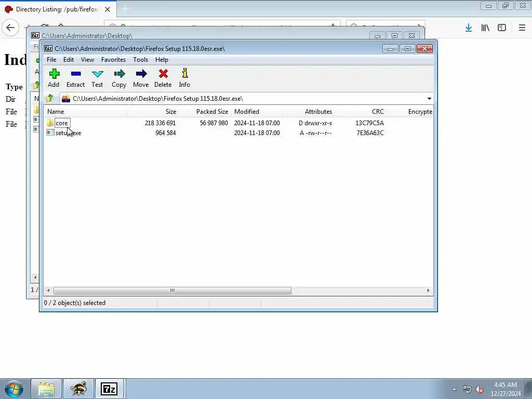The height and width of the screenshot is (399, 532).
Task: Expand the address path dropdown
Action: coord(429,99)
